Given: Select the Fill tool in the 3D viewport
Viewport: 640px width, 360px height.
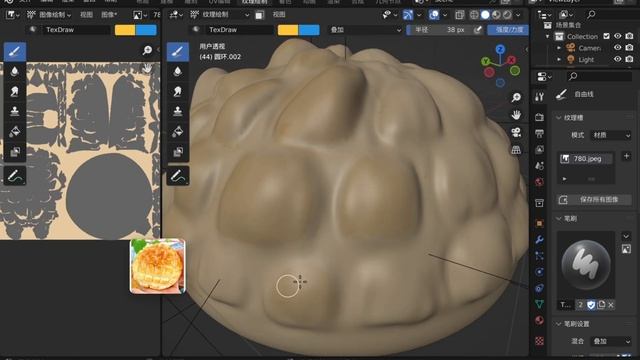Looking at the screenshot, I should pyautogui.click(x=178, y=131).
